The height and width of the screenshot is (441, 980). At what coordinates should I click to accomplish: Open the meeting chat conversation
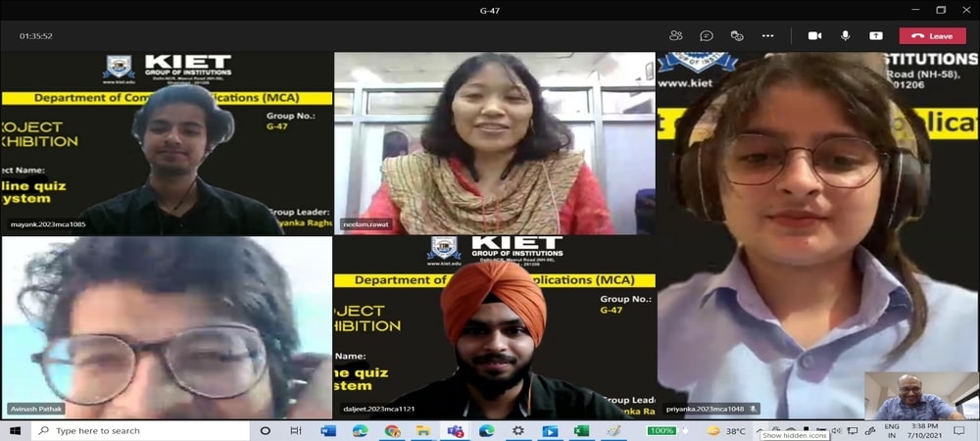(x=707, y=35)
